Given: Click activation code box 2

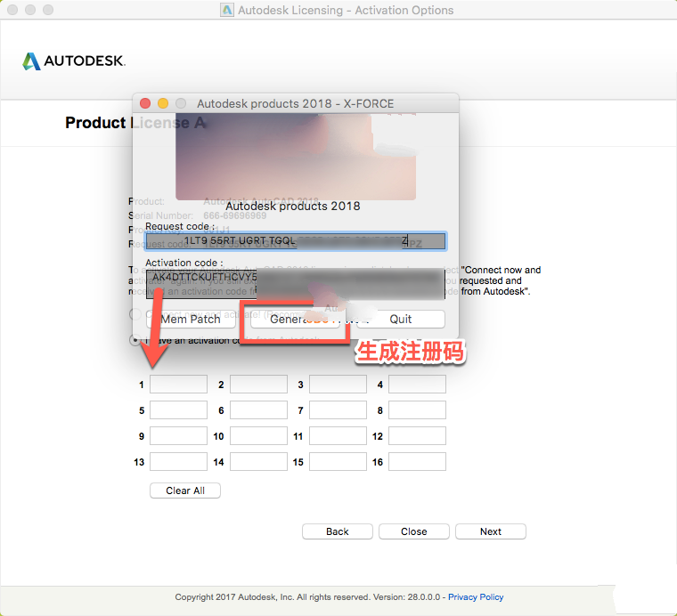Looking at the screenshot, I should pyautogui.click(x=258, y=385).
